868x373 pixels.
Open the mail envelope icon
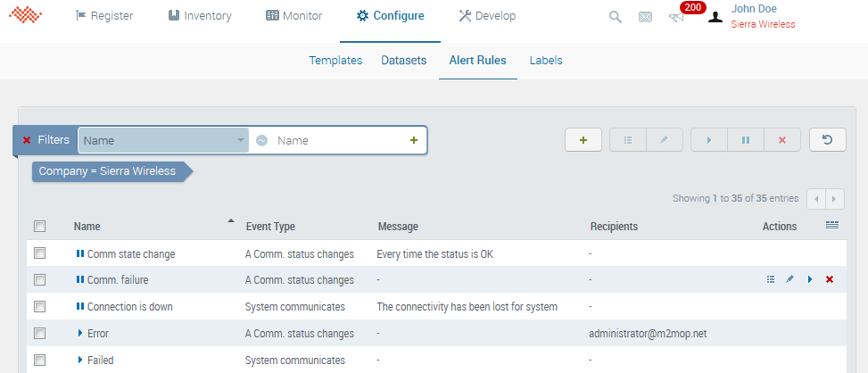pyautogui.click(x=645, y=17)
